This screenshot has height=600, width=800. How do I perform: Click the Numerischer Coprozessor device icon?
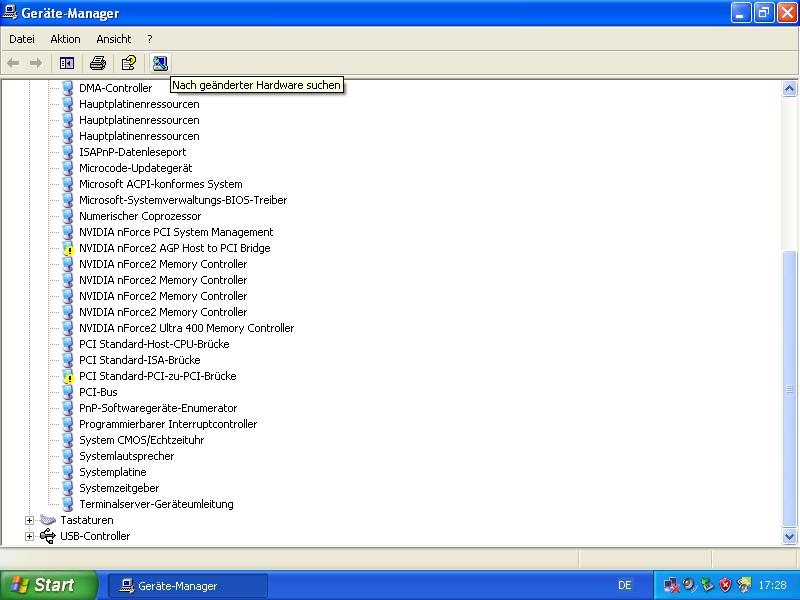67,216
